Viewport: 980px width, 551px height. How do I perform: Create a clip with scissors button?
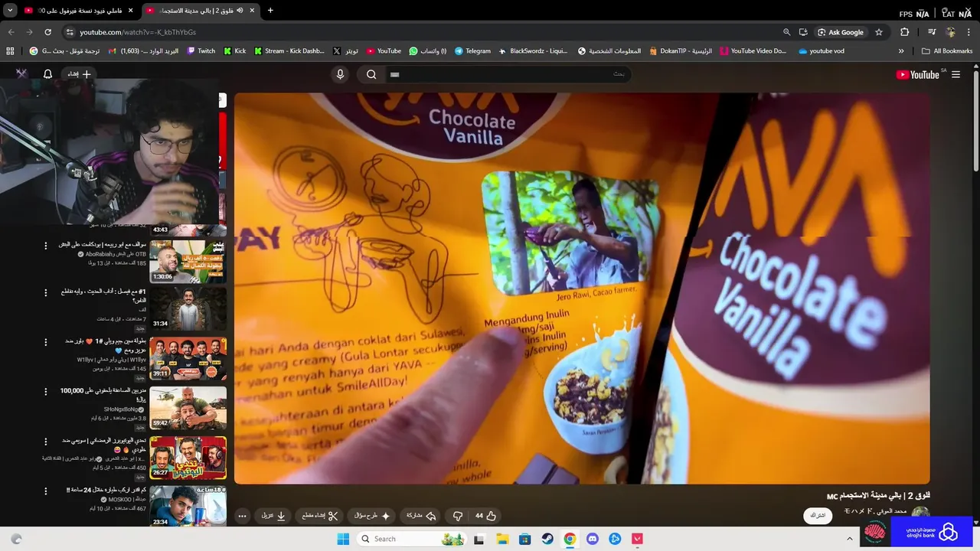(x=320, y=516)
